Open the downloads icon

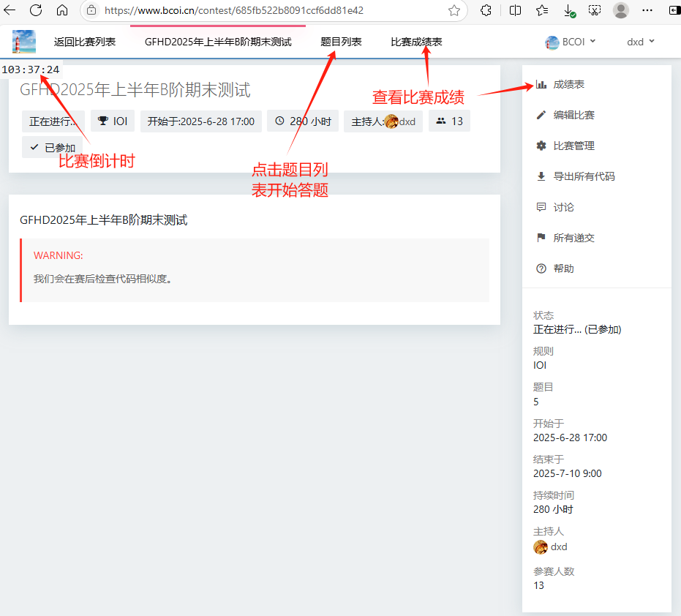point(569,10)
